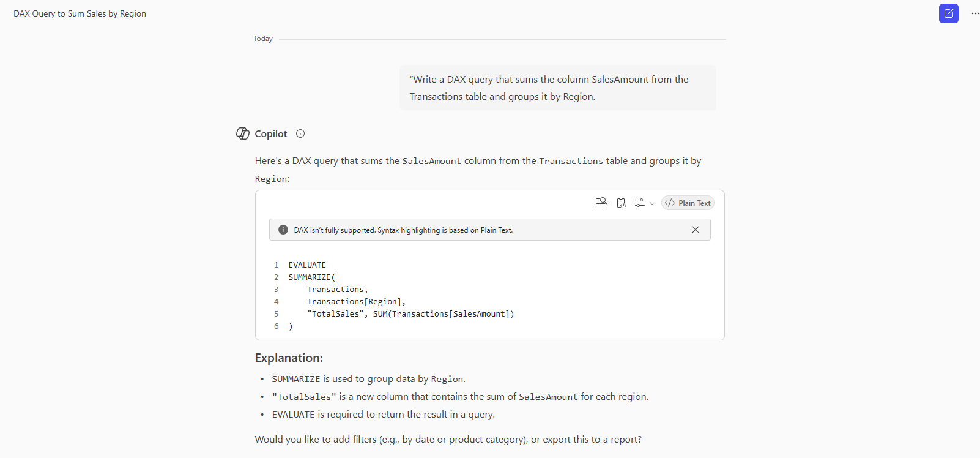Click the info icon in the DAX banner
This screenshot has height=458, width=980.
click(x=283, y=230)
